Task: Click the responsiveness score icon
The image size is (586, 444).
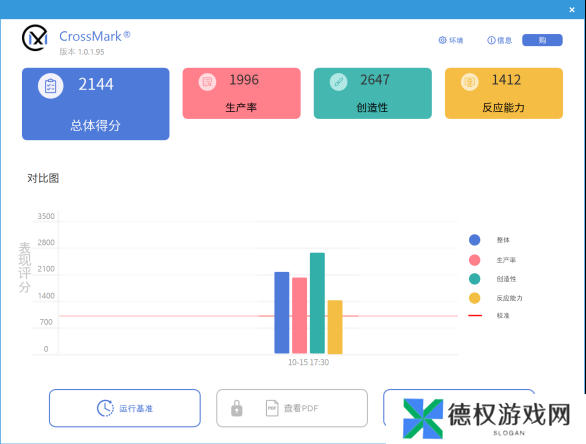Action: (x=470, y=81)
